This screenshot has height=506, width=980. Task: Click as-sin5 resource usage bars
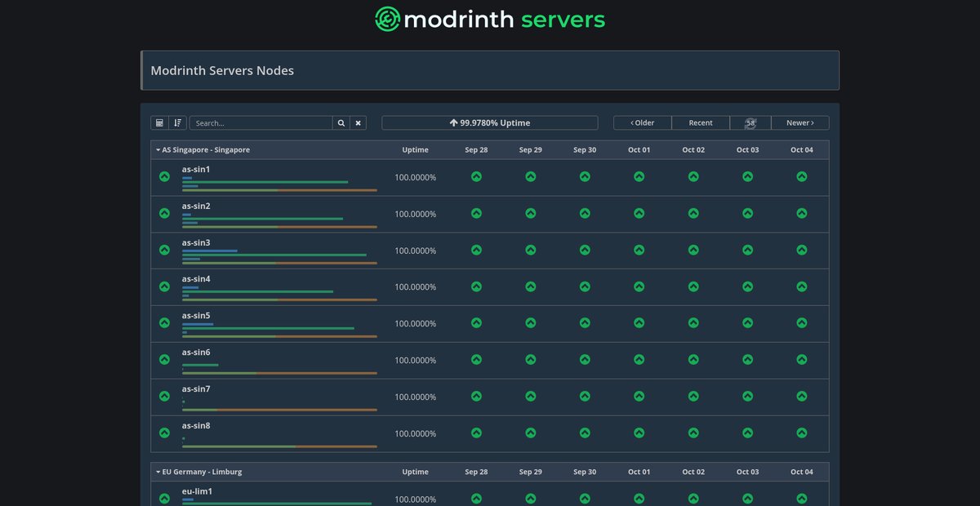(x=279, y=331)
